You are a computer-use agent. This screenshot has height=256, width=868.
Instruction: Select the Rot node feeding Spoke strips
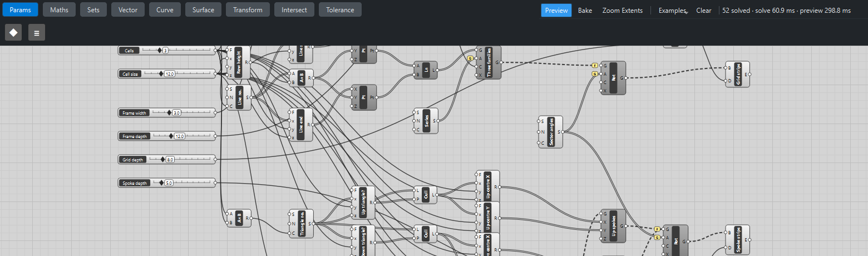coord(675,240)
